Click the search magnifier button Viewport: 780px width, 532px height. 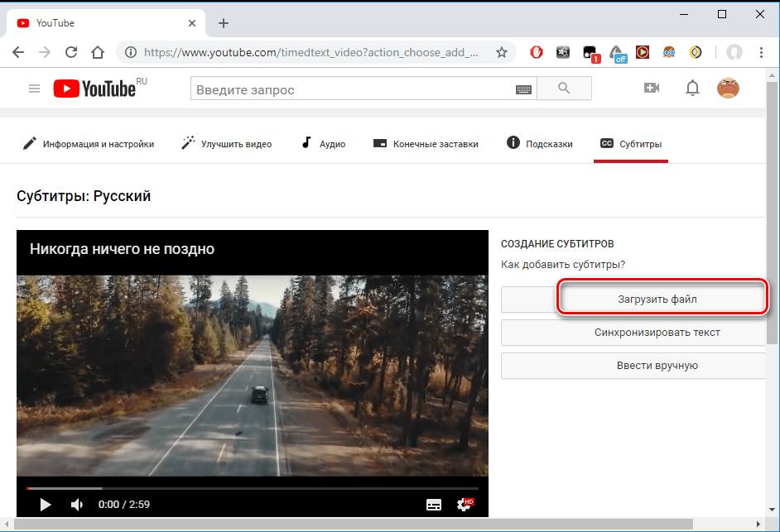(x=564, y=89)
